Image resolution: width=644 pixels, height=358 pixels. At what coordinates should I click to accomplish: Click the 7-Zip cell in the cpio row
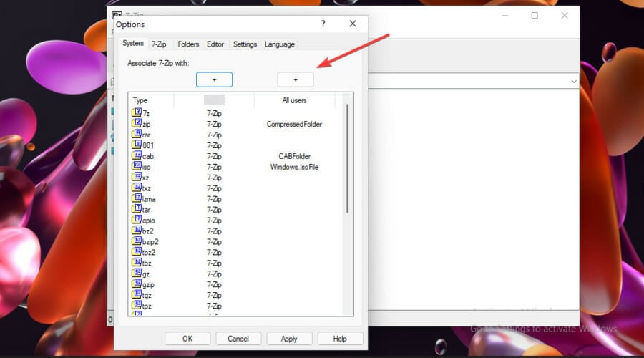pos(215,221)
